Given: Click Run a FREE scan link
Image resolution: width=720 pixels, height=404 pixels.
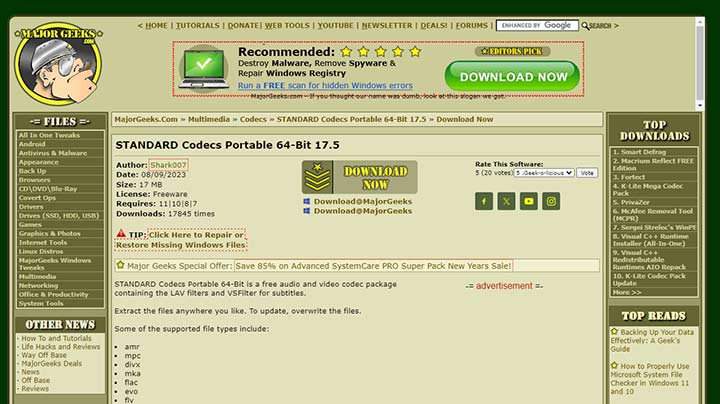Looking at the screenshot, I should 325,85.
